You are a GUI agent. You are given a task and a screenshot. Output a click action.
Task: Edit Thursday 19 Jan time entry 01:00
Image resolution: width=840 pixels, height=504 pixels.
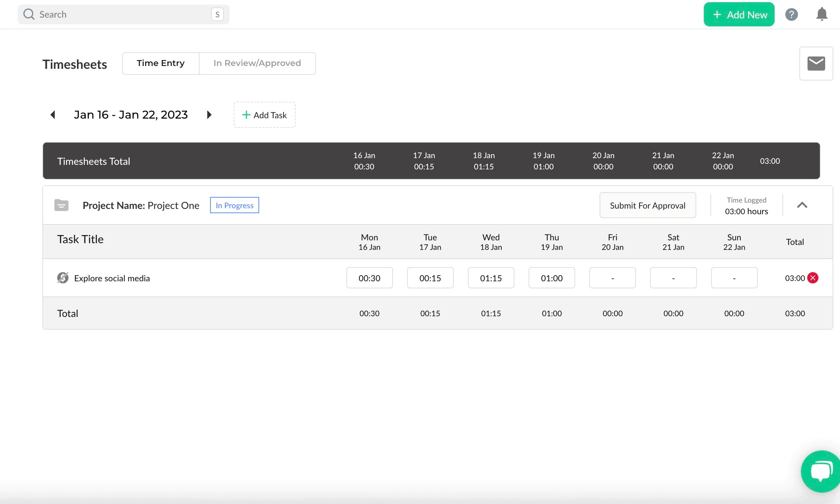[552, 278]
